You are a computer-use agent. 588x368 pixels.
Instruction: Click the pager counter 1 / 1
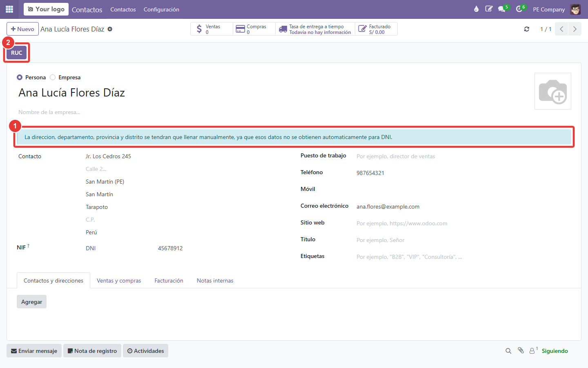click(546, 29)
